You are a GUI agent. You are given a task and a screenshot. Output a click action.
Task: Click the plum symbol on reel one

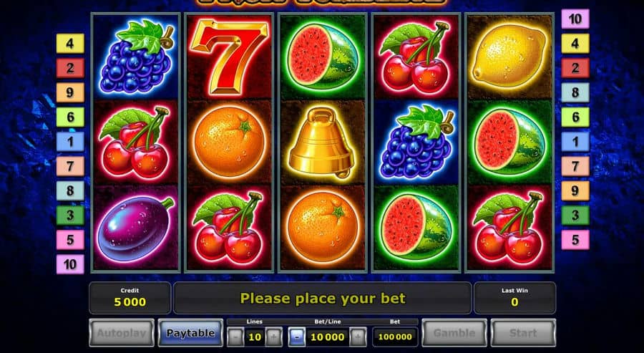(x=135, y=228)
